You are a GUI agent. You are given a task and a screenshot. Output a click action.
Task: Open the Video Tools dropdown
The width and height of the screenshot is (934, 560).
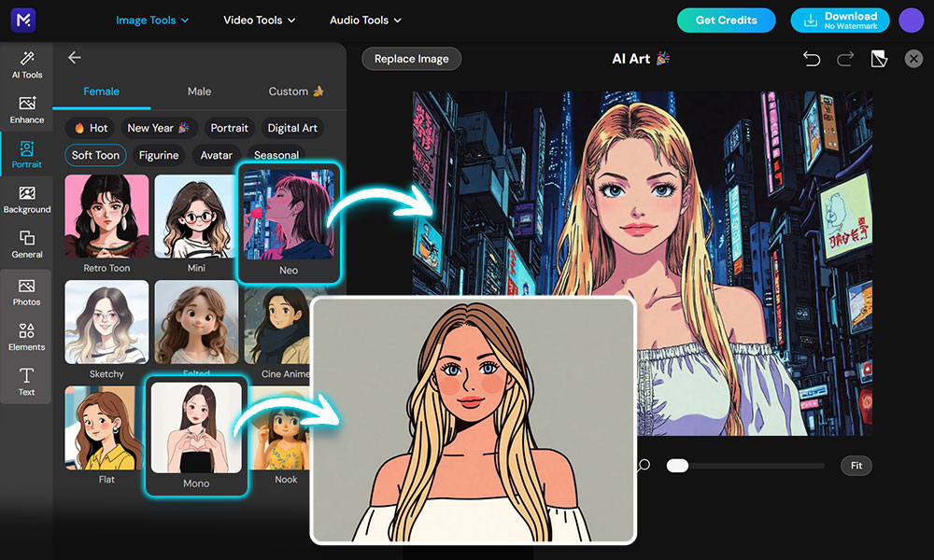[x=259, y=20]
